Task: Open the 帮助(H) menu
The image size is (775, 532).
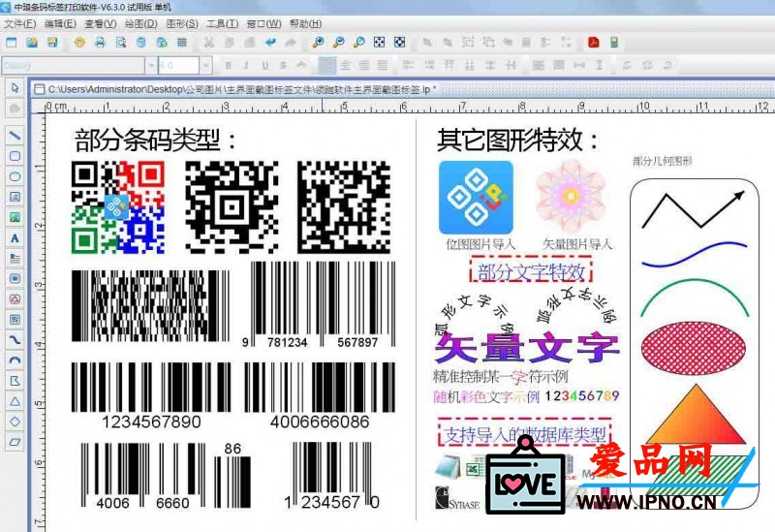Action: point(305,23)
